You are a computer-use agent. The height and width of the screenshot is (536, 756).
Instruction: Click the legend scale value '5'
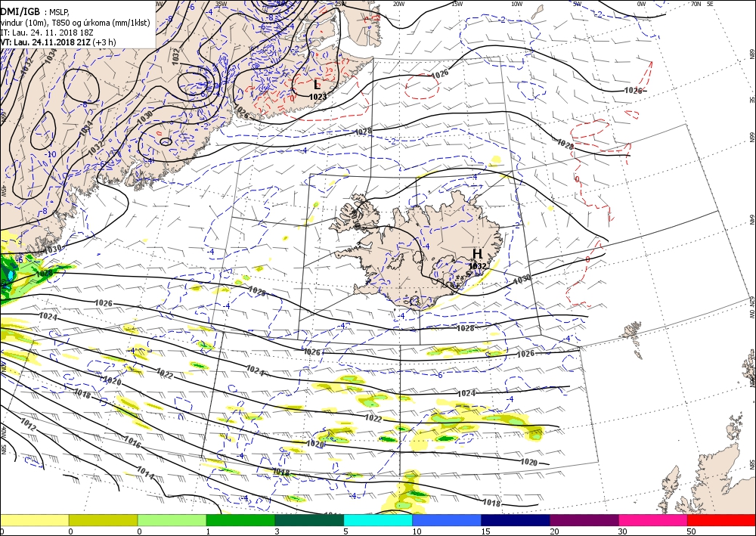[345, 531]
